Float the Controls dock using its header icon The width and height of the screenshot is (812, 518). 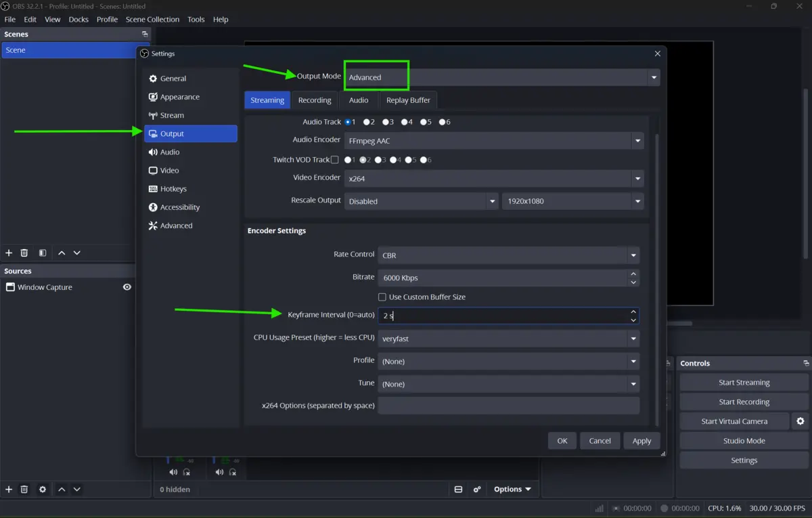[x=806, y=363]
